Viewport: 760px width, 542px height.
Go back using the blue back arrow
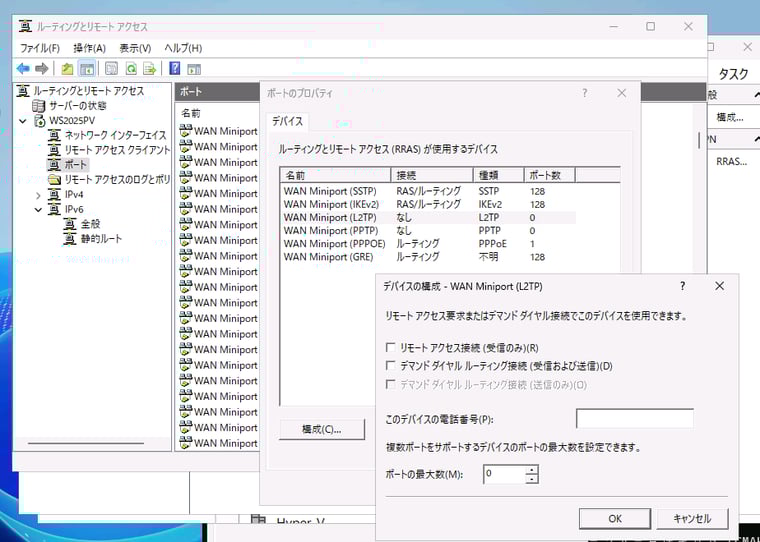[x=23, y=69]
